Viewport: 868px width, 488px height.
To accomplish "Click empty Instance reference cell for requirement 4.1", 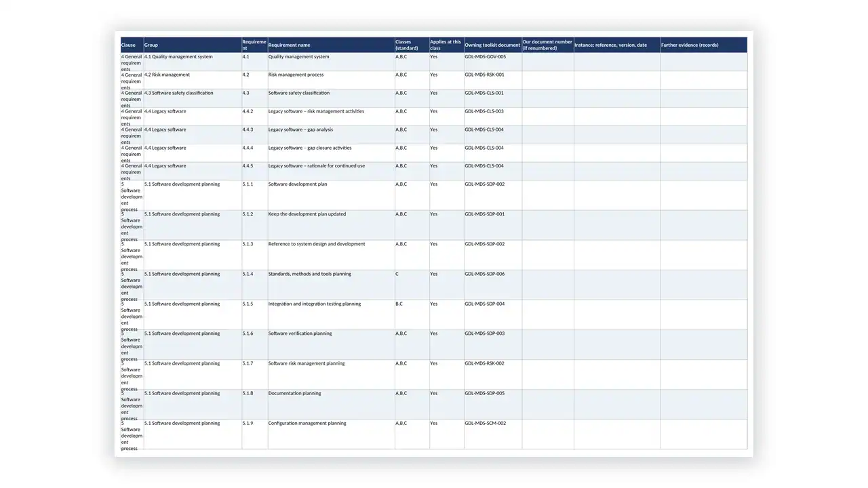I will pos(617,62).
